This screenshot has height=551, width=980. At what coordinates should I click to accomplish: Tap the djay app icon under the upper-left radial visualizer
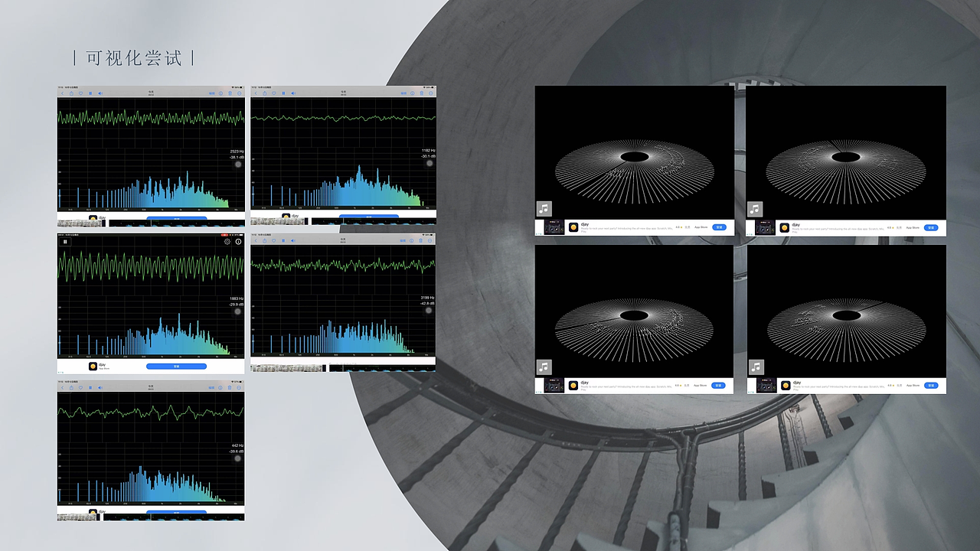573,227
